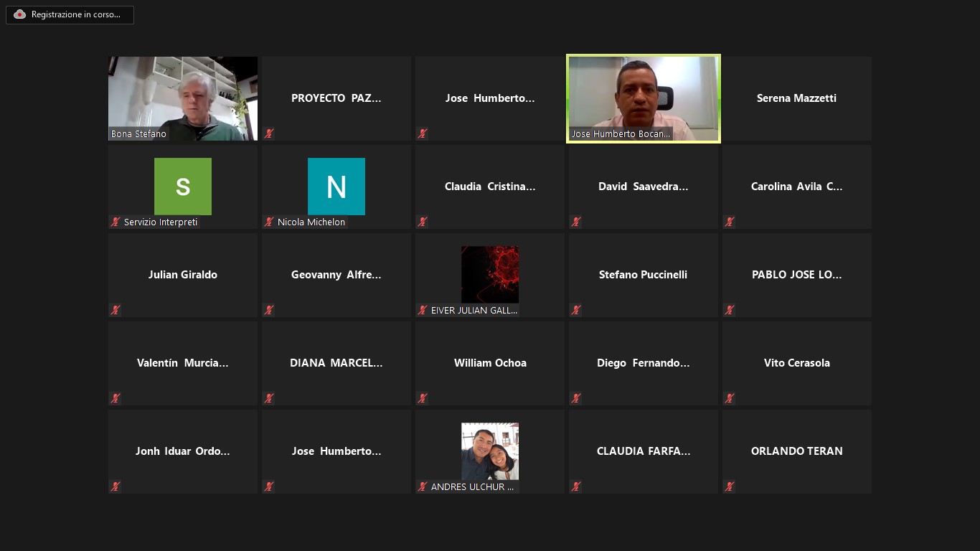Click muted mic icon next to Nicola Michelon
The width and height of the screenshot is (980, 551).
point(269,222)
